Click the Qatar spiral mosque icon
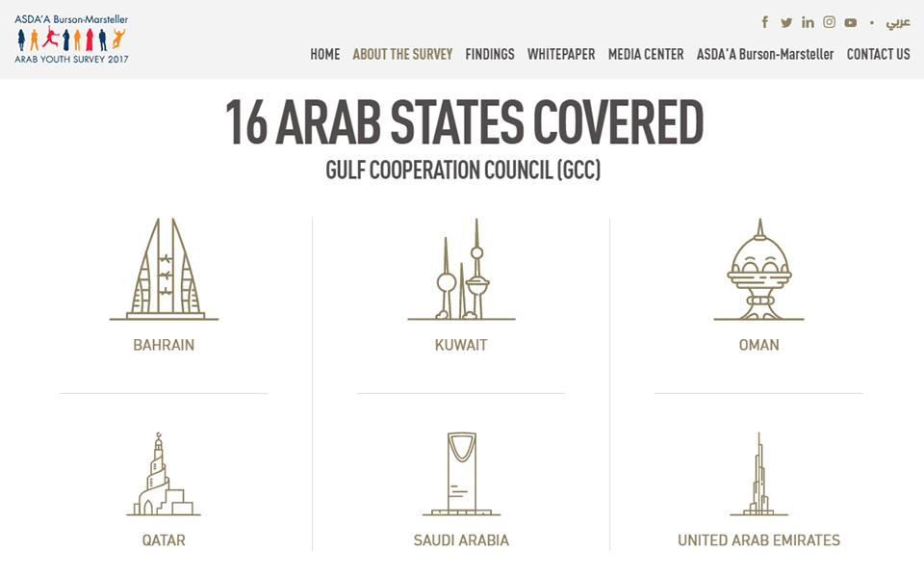The image size is (924, 578). 164,474
